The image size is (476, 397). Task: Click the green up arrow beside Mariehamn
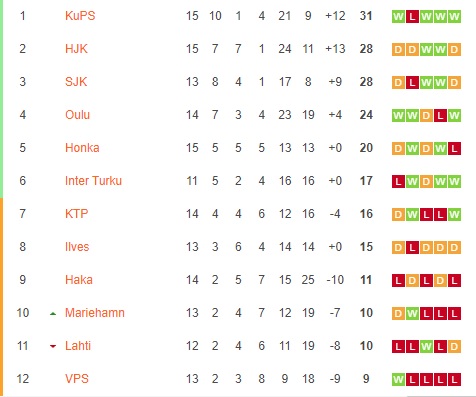point(53,313)
